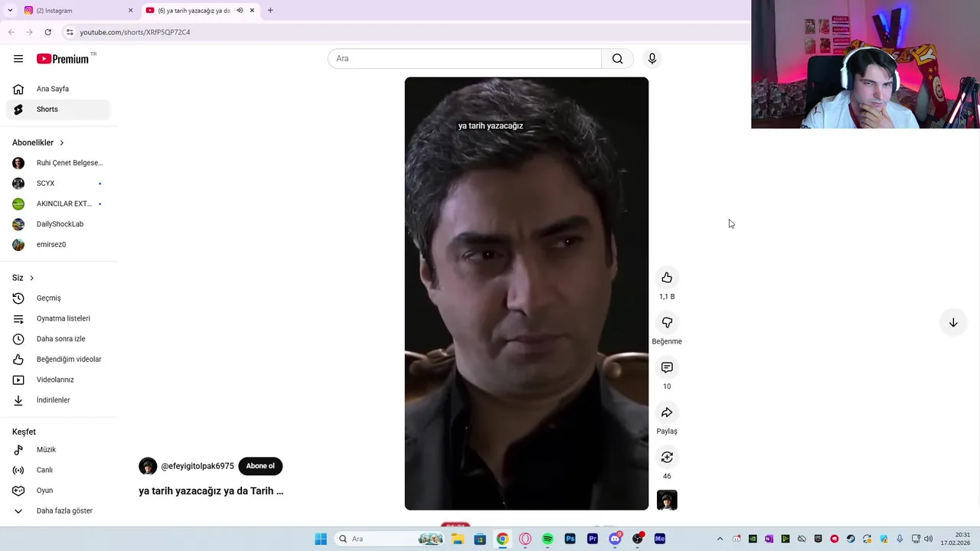Open Photoshop from taskbar
Image resolution: width=980 pixels, height=551 pixels.
click(570, 539)
